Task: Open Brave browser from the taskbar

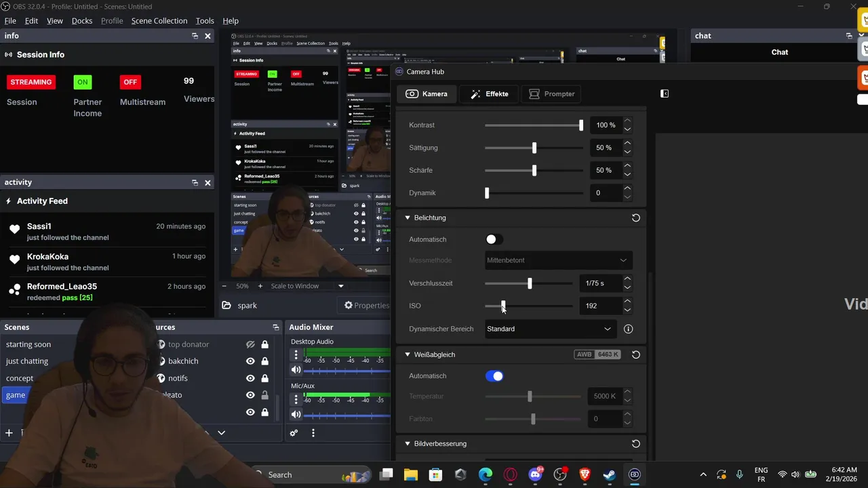Action: (x=585, y=474)
